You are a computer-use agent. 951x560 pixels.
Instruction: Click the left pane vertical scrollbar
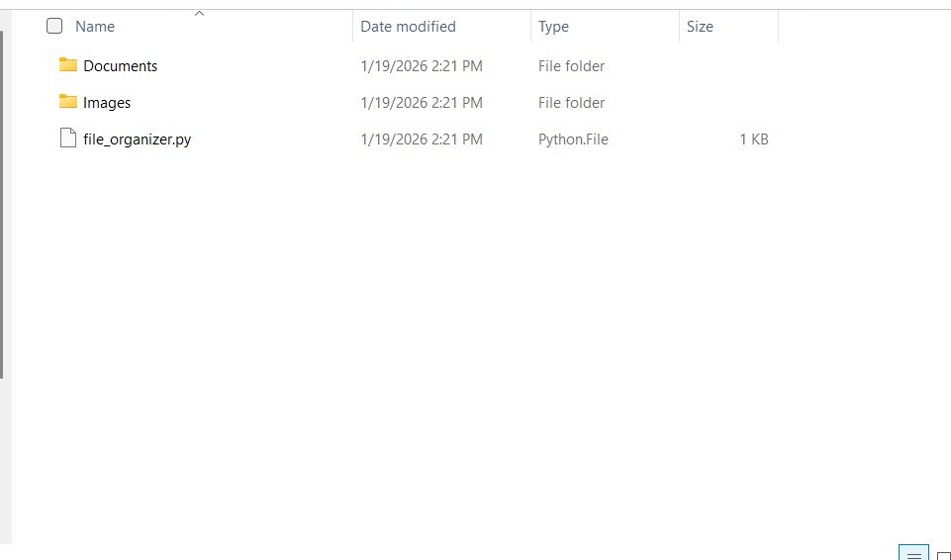pyautogui.click(x=3, y=198)
